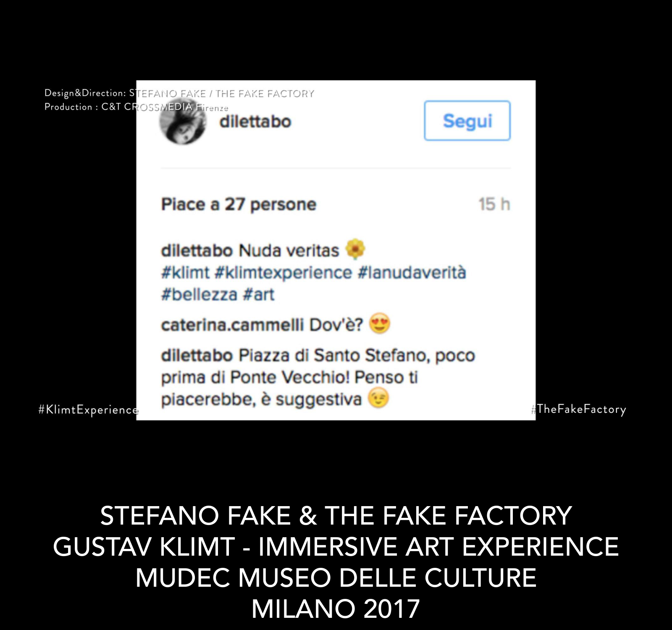Open the #lanudaverità hashtag
This screenshot has width=672, height=630.
(x=412, y=273)
